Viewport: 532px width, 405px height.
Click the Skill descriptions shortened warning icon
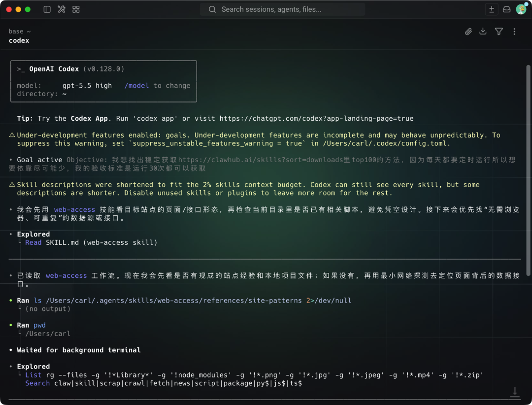[12, 185]
